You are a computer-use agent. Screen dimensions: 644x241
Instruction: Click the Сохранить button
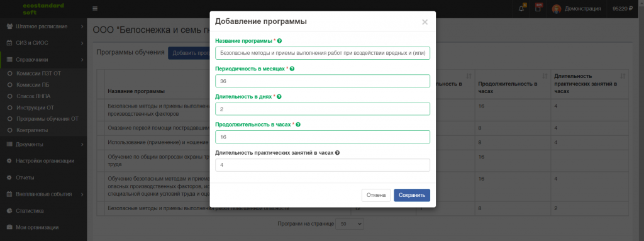412,195
